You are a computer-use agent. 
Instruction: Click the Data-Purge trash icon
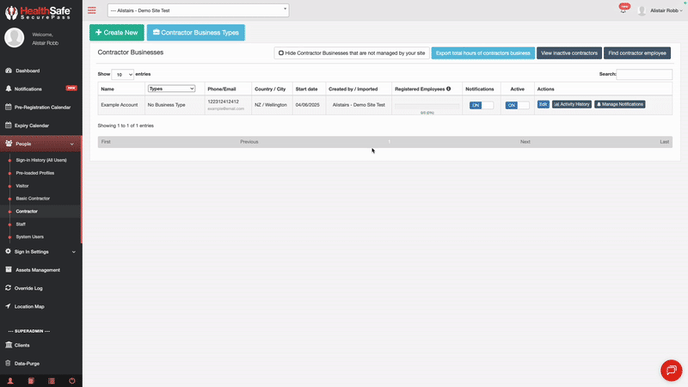pos(8,363)
